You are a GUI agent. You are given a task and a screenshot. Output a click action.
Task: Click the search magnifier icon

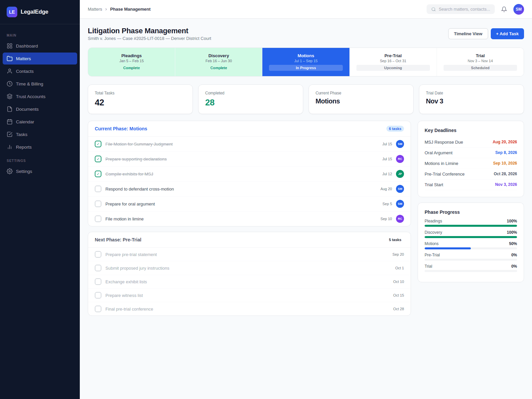434,9
